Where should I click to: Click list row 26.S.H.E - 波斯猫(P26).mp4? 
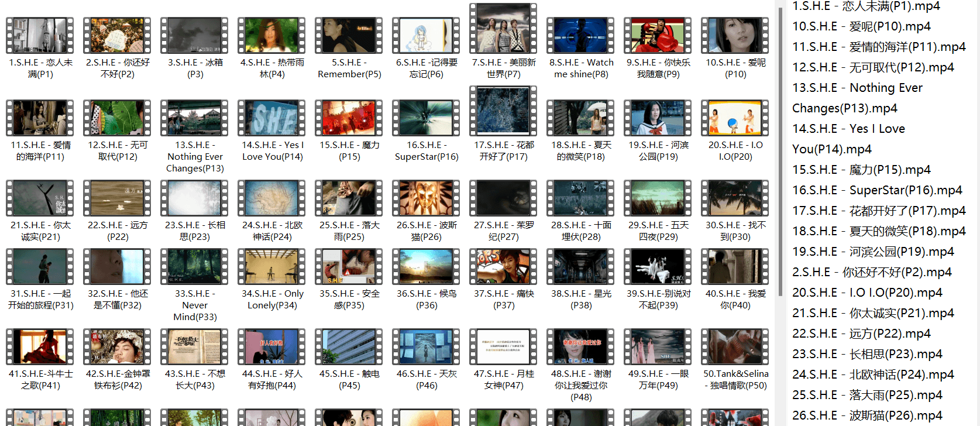coord(867,415)
